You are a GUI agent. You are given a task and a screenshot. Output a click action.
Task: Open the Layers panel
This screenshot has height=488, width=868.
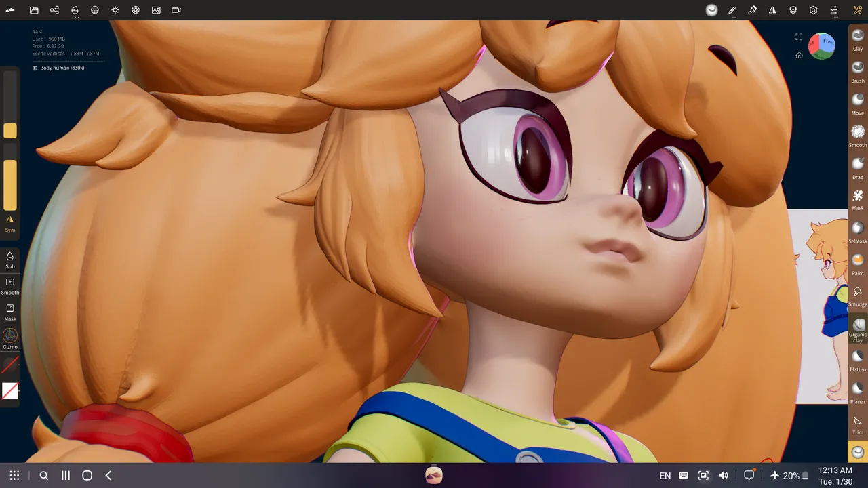tap(793, 10)
